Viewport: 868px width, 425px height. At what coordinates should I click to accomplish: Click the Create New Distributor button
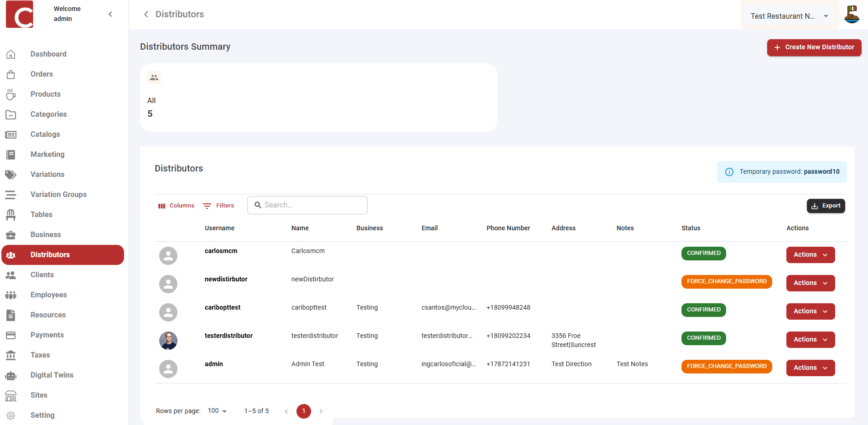[814, 47]
